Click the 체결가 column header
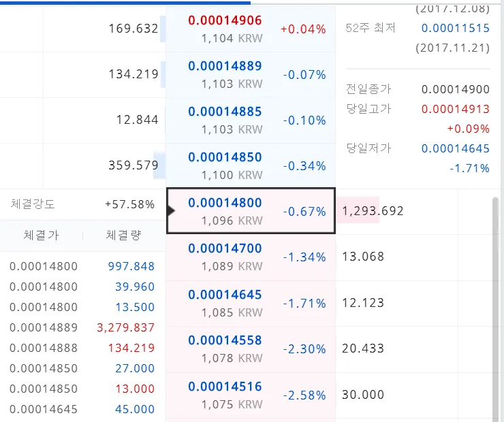Image resolution: width=504 pixels, height=422 pixels. coord(41,236)
